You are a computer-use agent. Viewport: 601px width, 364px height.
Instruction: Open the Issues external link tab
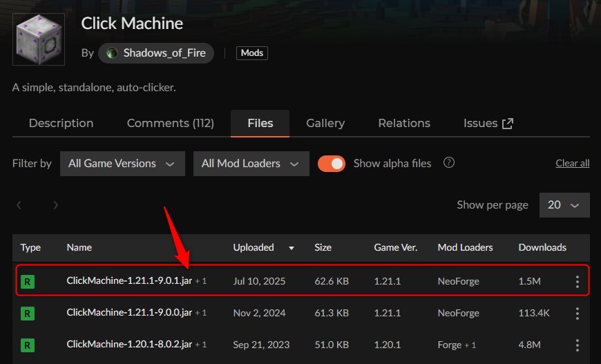point(488,123)
